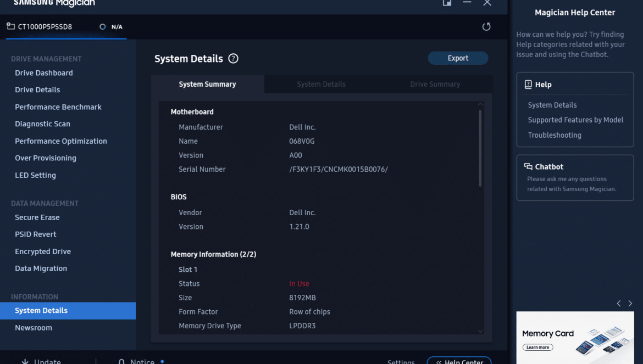Switch to the System Summary tab
This screenshot has width=643, height=364.
pyautogui.click(x=208, y=84)
